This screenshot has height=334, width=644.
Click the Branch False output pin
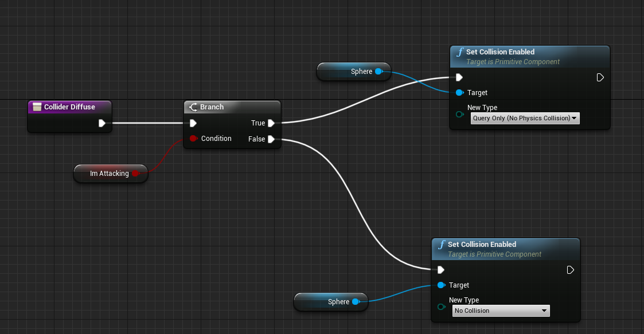pyautogui.click(x=271, y=139)
